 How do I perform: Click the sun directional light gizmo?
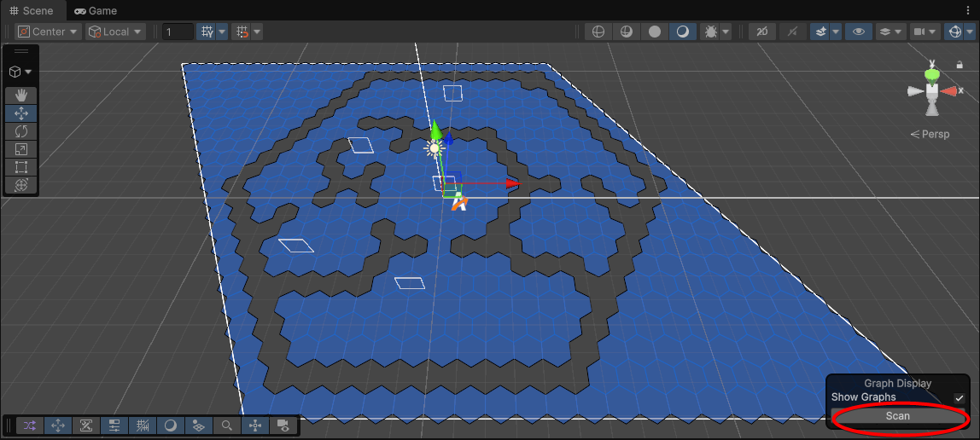(435, 148)
